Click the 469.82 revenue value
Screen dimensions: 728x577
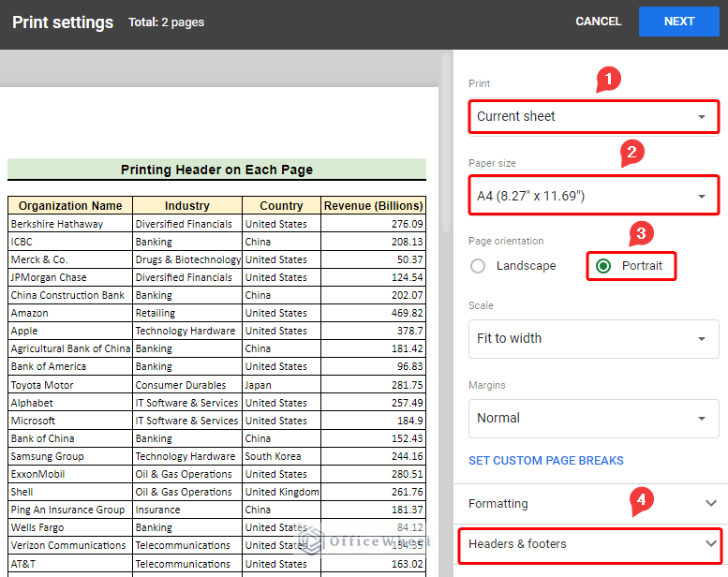(408, 314)
